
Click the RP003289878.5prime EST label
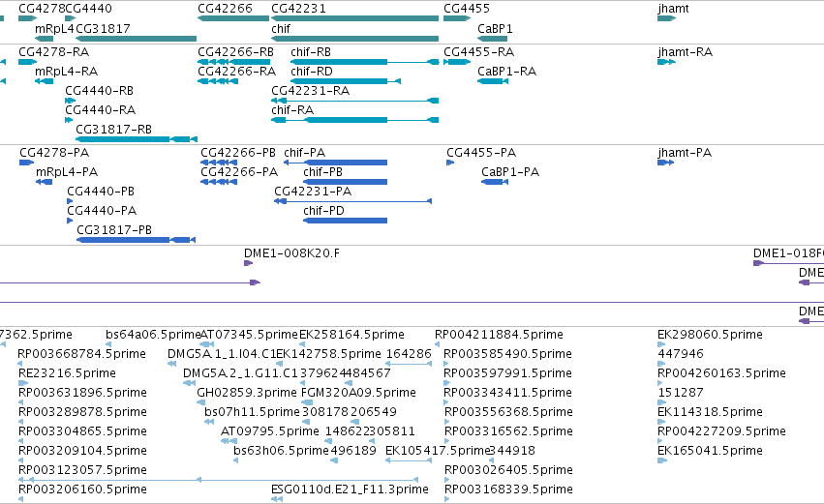tap(82, 412)
